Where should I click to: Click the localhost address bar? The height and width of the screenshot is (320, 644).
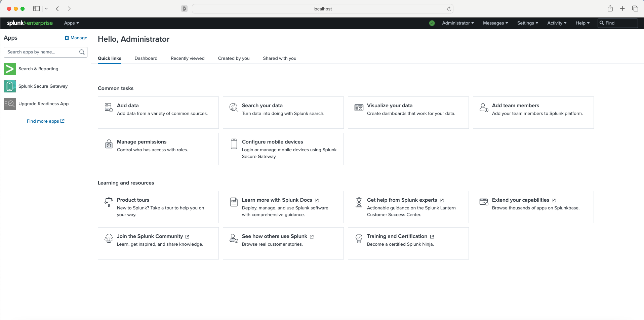(322, 9)
